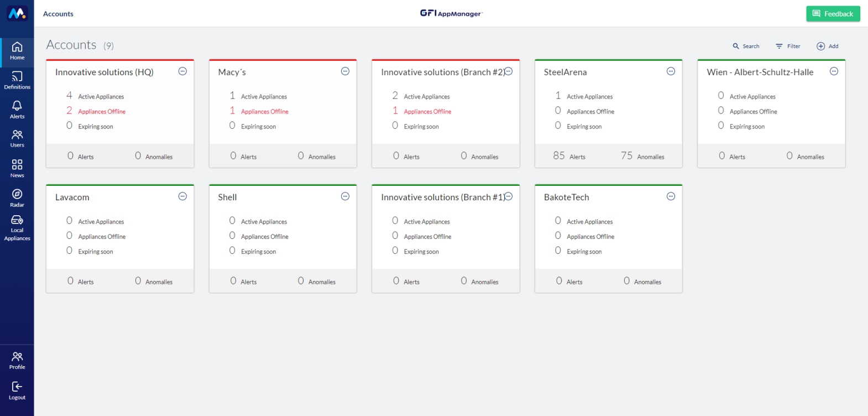View the News panel from the sidebar
The width and height of the screenshot is (868, 416).
point(17,169)
